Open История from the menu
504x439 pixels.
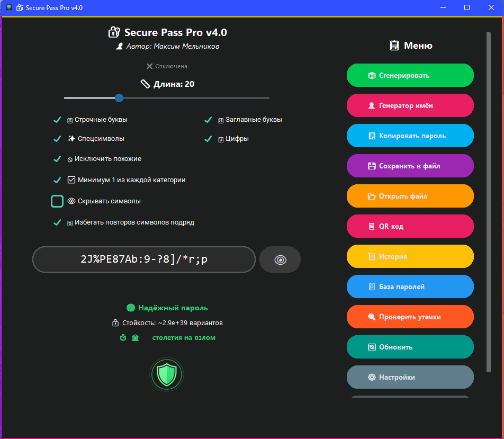click(x=410, y=256)
